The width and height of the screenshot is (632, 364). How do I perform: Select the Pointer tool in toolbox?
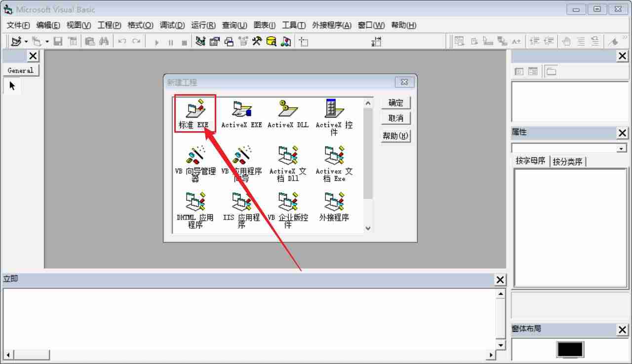coord(12,86)
